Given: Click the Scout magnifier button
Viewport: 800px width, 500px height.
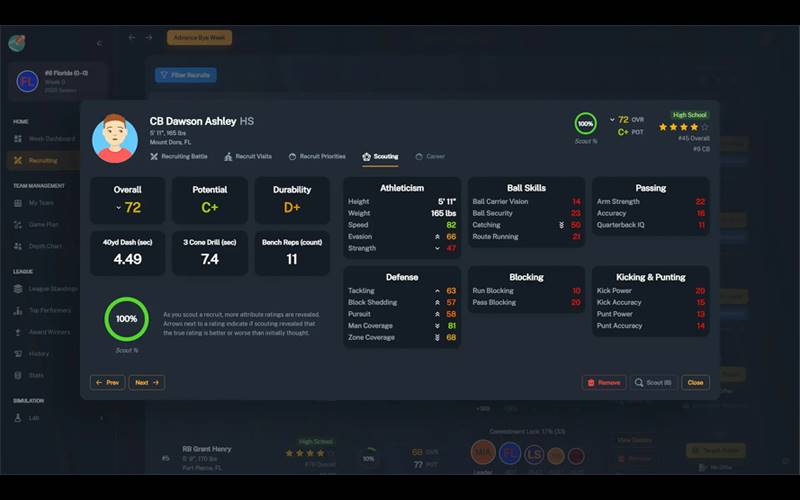Looking at the screenshot, I should point(654,382).
